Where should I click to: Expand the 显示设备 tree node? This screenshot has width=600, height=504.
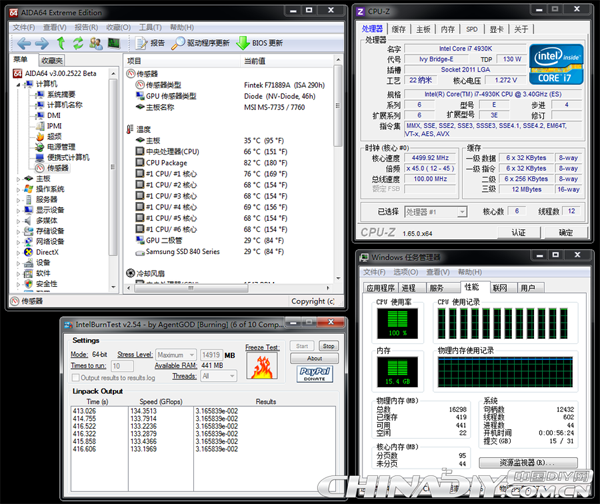(18, 210)
